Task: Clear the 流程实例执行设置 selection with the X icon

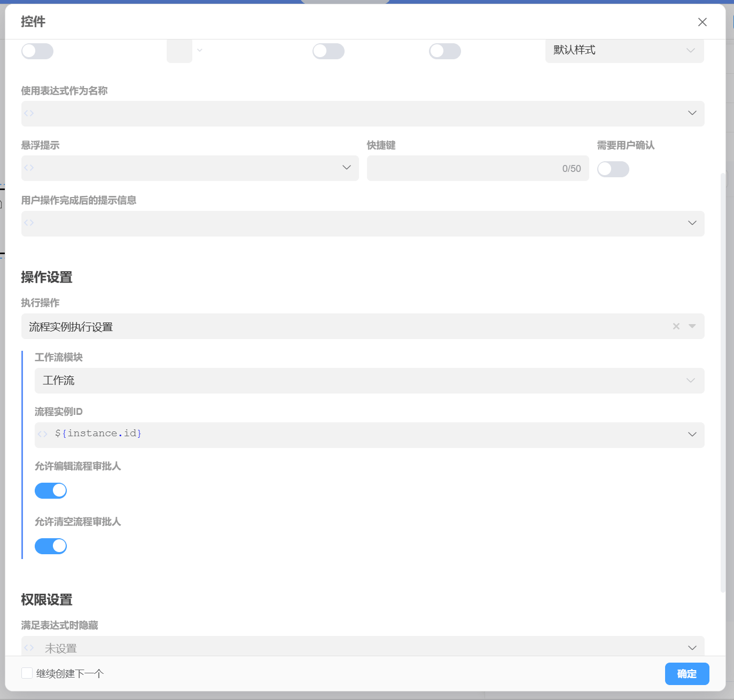Action: pyautogui.click(x=676, y=326)
